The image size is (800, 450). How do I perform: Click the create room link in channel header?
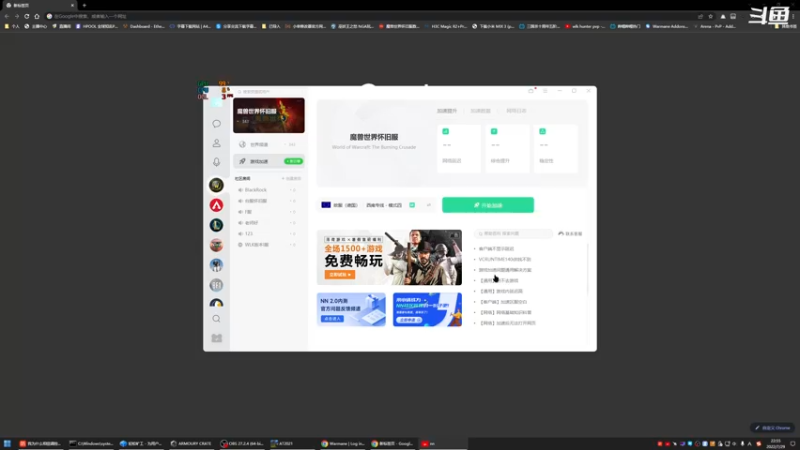(292, 179)
